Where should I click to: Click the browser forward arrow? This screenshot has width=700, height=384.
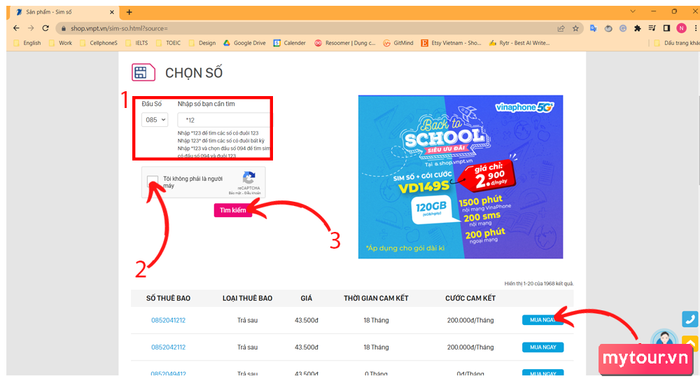click(31, 28)
